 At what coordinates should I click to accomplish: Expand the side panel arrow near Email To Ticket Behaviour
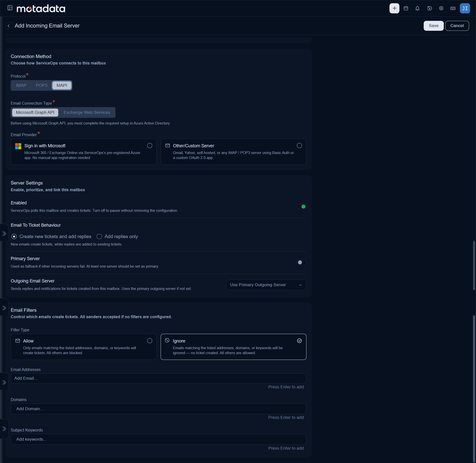tap(4, 234)
